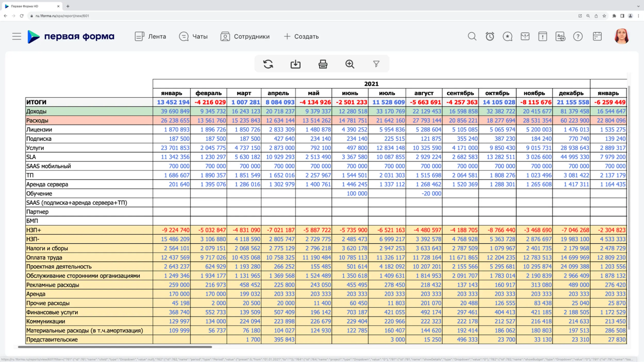Open browser extensions puzzle icon

614,16
